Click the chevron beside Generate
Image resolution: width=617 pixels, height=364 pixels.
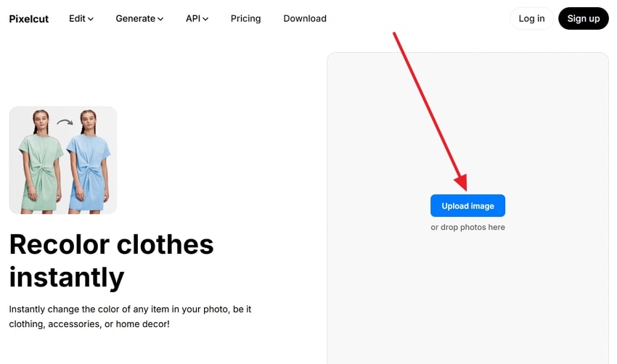160,20
